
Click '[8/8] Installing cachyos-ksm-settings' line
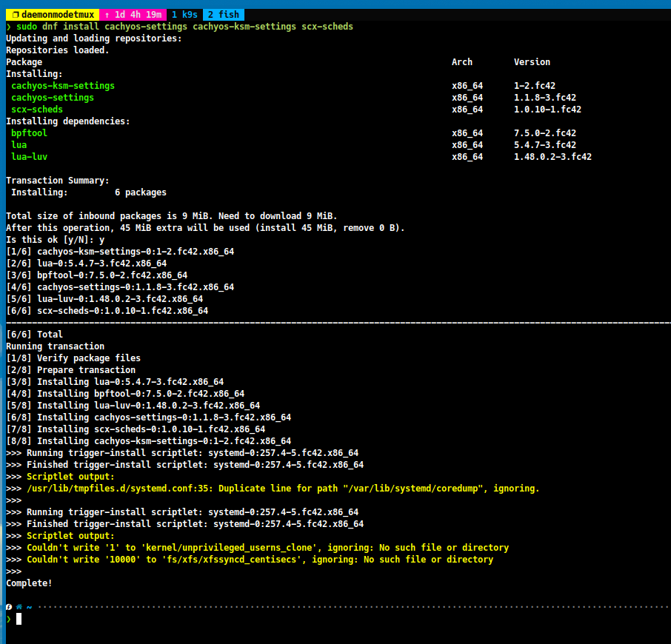148,441
